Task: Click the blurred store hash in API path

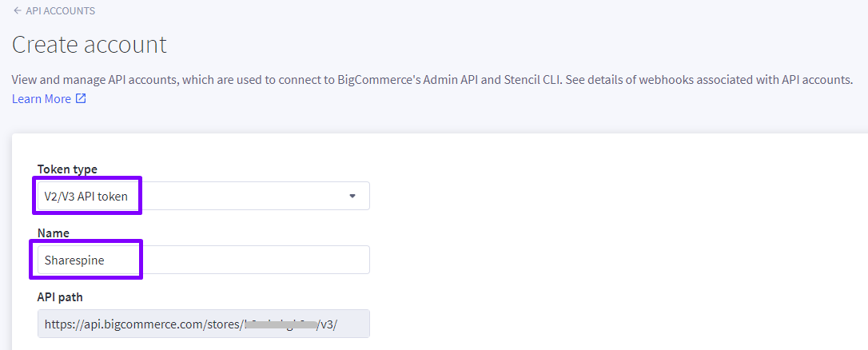Action: click(281, 324)
